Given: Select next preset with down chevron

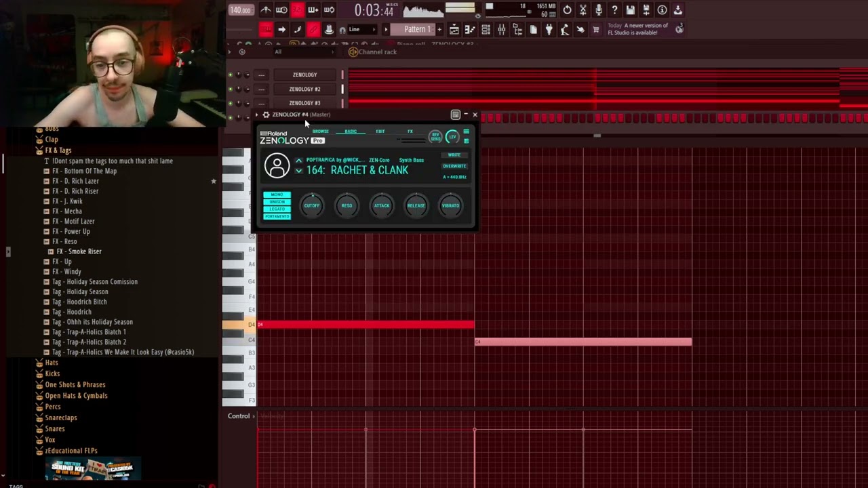Looking at the screenshot, I should (298, 171).
